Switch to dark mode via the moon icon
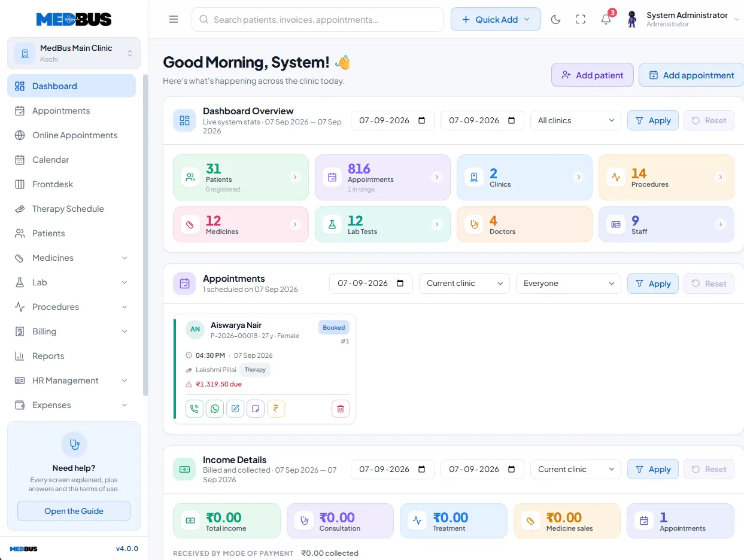 click(555, 19)
